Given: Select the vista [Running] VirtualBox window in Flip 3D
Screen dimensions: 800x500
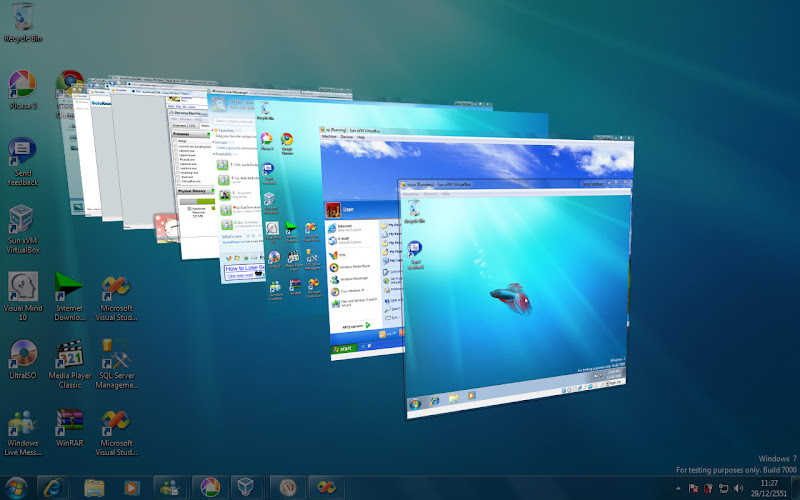Looking at the screenshot, I should click(x=516, y=301).
